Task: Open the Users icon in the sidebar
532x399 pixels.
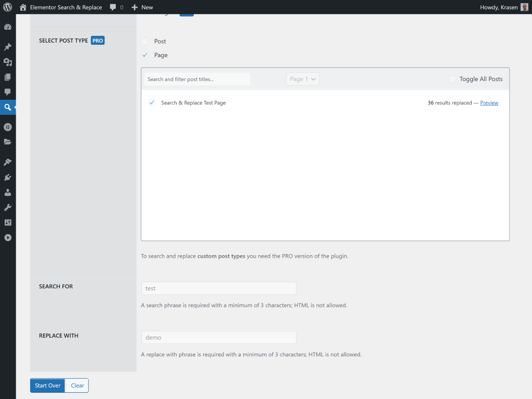Action: pos(8,192)
